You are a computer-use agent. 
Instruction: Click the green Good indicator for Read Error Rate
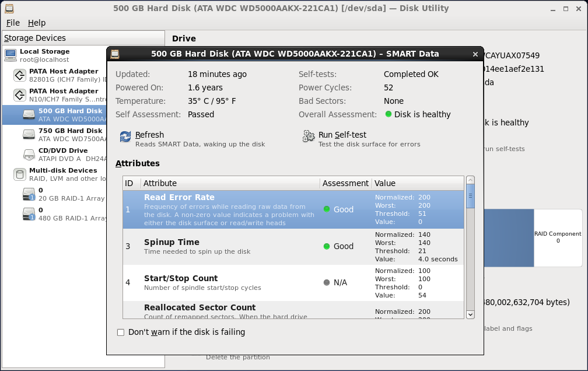[x=327, y=209]
